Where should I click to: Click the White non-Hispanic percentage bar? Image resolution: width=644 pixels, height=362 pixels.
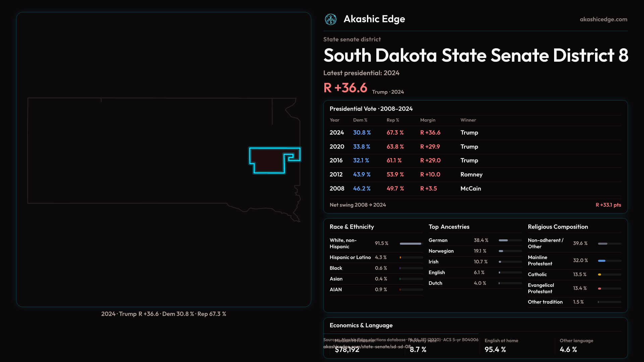click(411, 244)
